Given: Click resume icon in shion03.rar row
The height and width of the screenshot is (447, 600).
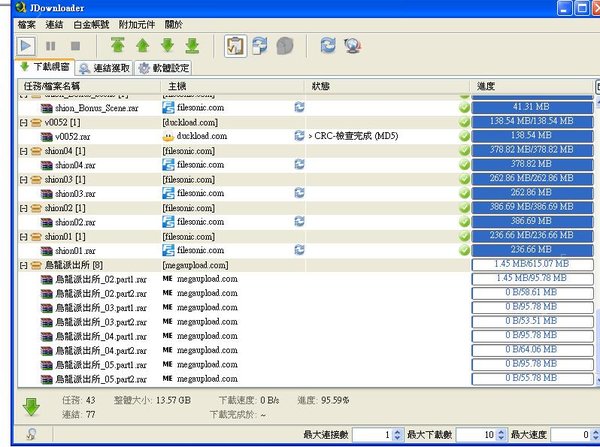Looking at the screenshot, I should click(x=299, y=193).
